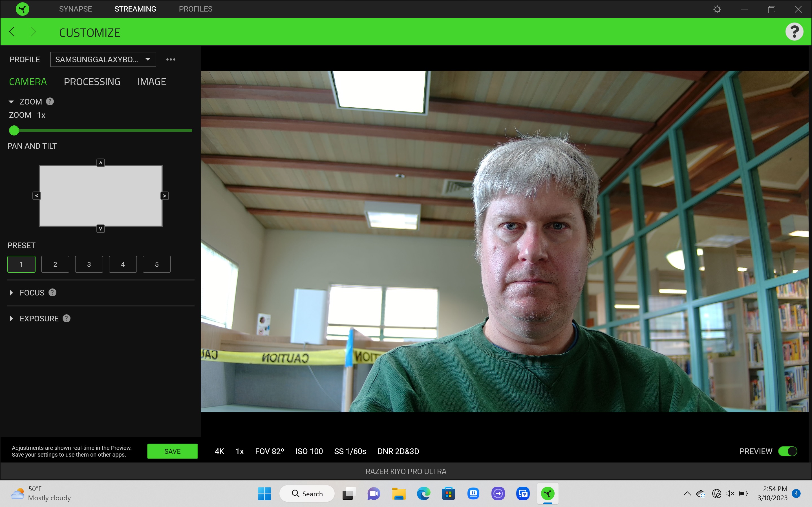Image resolution: width=812 pixels, height=507 pixels.
Task: Click the pan and tilt down arrow
Action: (x=101, y=228)
